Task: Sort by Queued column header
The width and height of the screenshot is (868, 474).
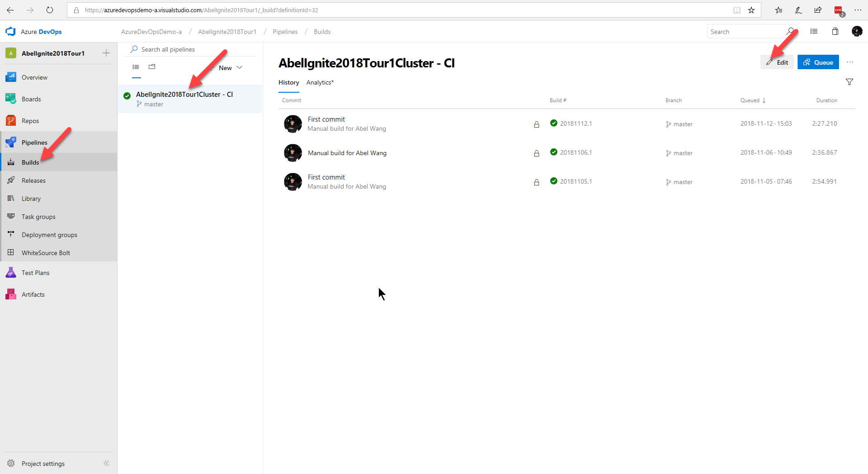Action: 753,100
